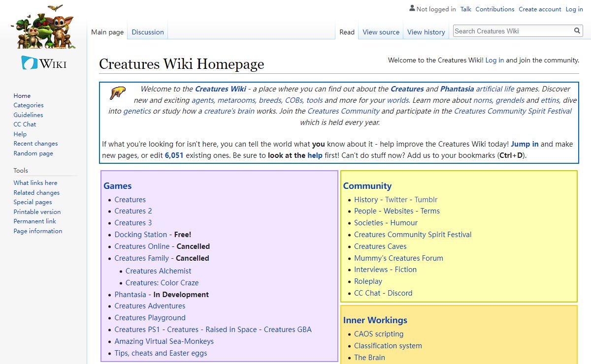Open Creatures Alchemist

159,271
